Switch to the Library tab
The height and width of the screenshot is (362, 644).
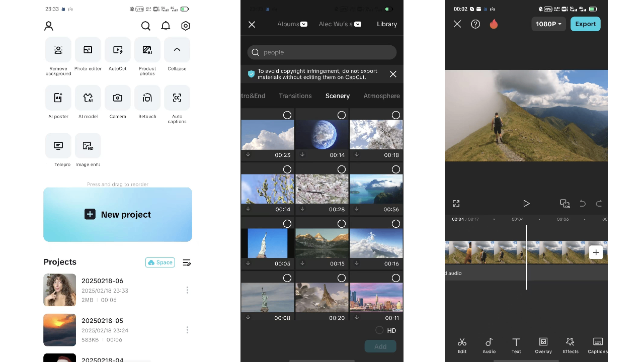[x=387, y=24]
